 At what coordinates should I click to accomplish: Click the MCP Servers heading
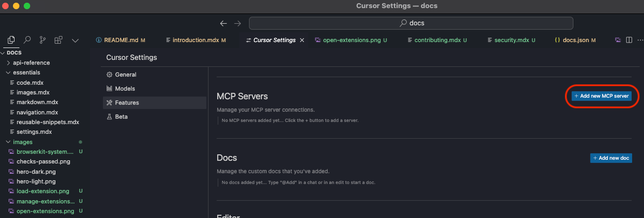click(x=242, y=96)
